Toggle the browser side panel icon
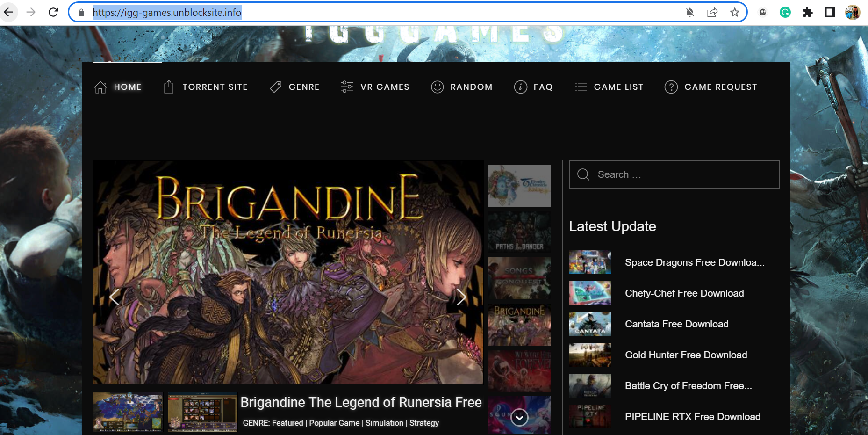868x435 pixels. click(830, 12)
